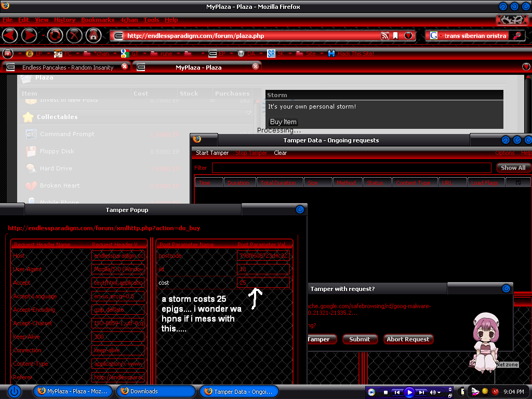Click the URL address field
532x399 pixels.
252,36
